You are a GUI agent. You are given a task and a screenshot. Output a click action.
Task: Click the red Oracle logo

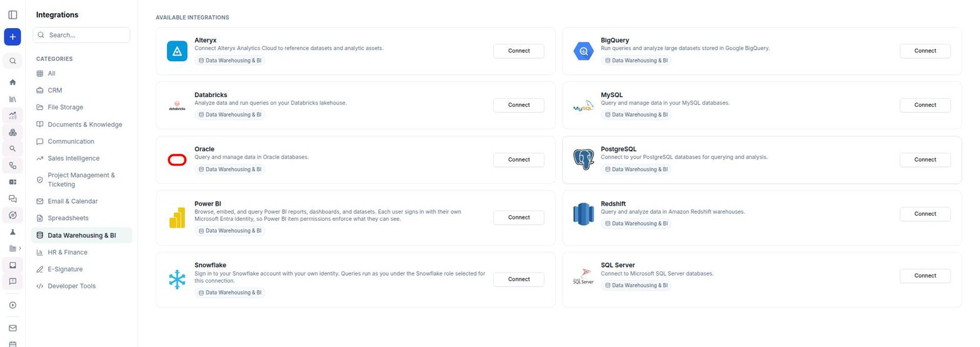(x=177, y=160)
